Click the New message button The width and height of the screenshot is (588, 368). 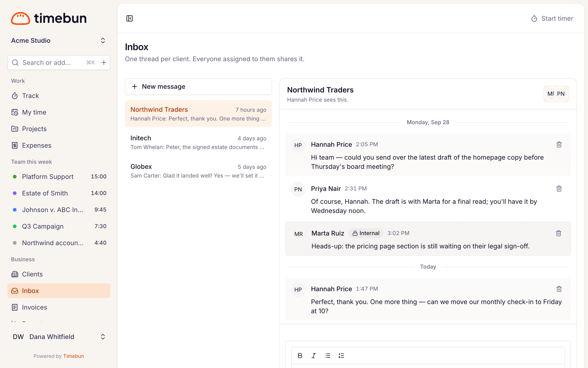point(198,86)
